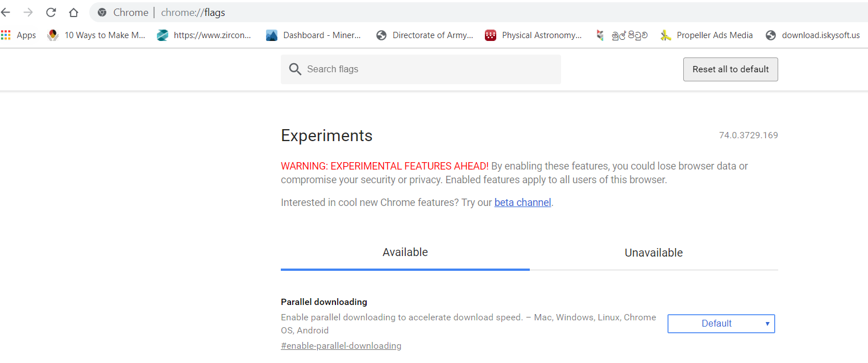
Task: Open the Dashboard - Miner... bookmark
Action: [313, 35]
